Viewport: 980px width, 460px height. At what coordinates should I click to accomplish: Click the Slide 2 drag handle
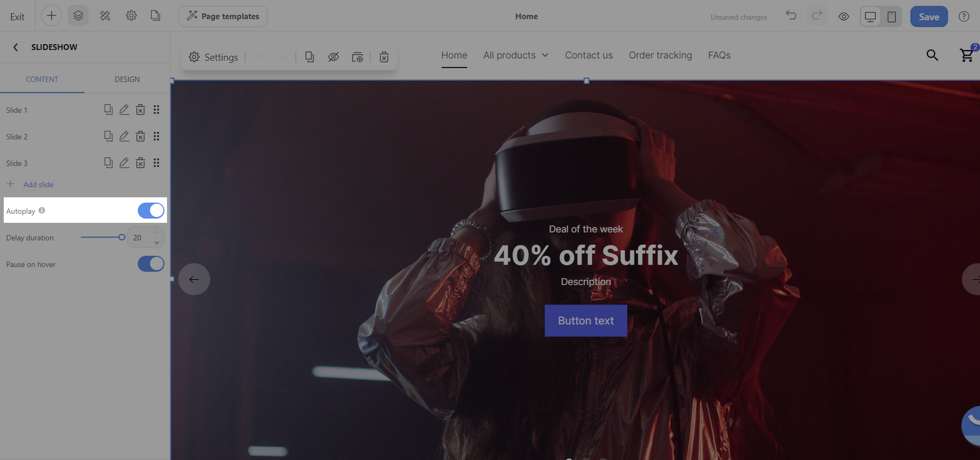click(156, 136)
